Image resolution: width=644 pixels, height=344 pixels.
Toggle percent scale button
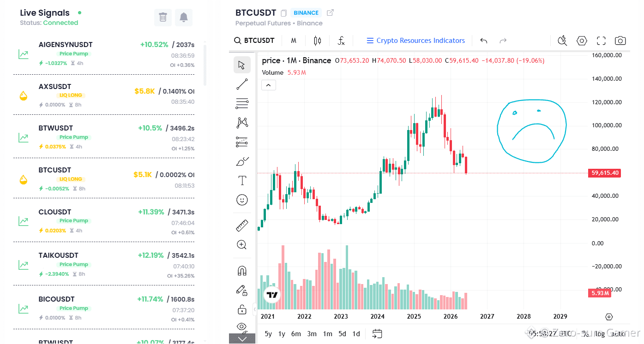[x=585, y=333]
